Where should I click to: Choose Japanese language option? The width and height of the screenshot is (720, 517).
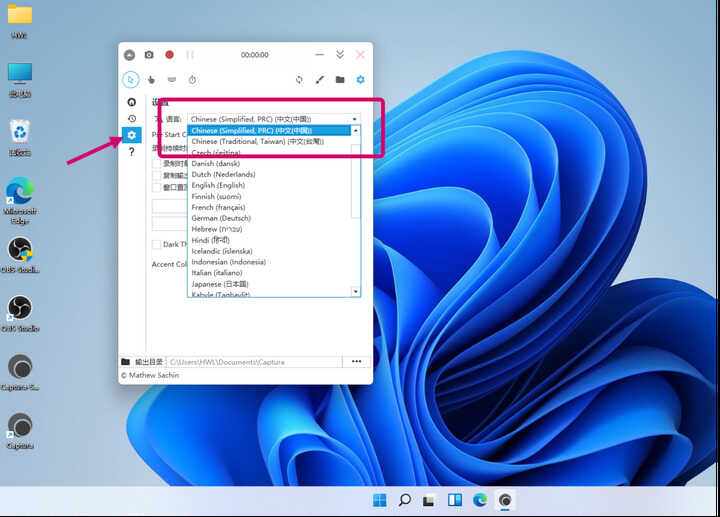(269, 284)
